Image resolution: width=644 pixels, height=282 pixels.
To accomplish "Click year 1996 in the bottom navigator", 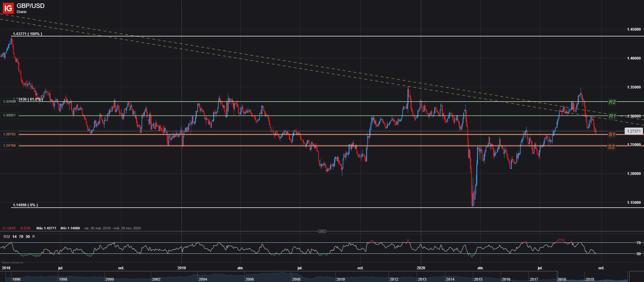I will pyautogui.click(x=16, y=279).
